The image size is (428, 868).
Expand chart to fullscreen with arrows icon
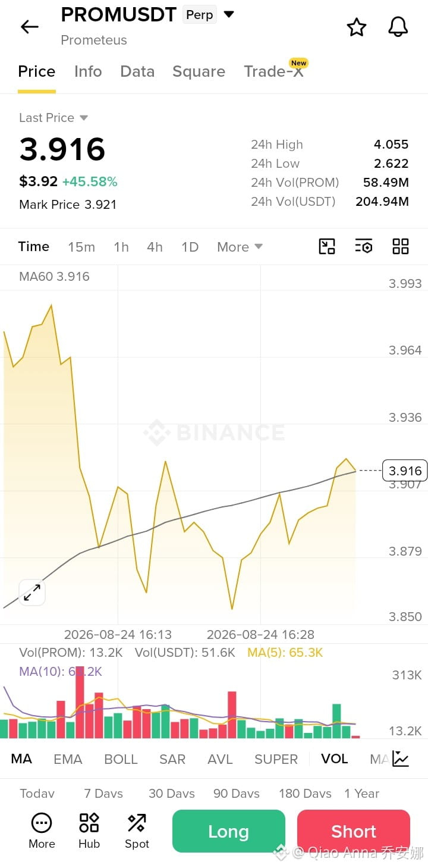tap(32, 592)
